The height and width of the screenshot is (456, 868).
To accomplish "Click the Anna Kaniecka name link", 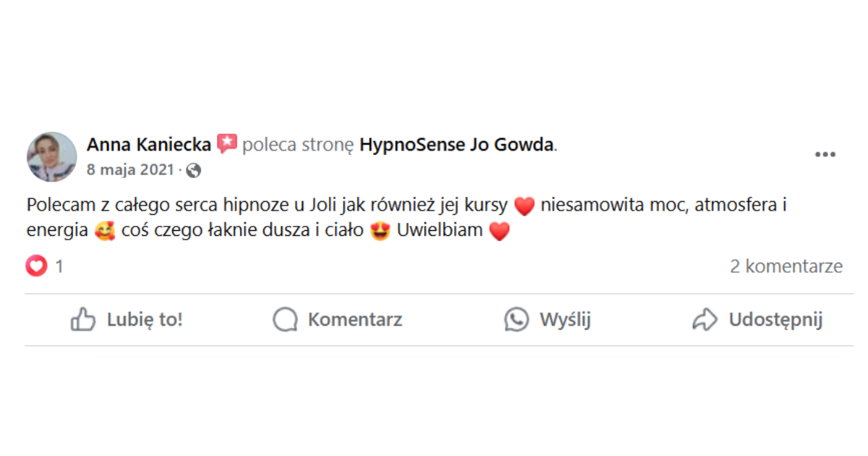I will point(149,145).
